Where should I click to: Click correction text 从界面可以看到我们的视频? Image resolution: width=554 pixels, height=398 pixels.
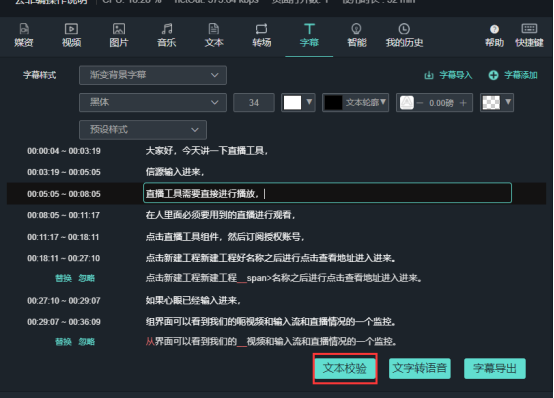click(x=271, y=341)
